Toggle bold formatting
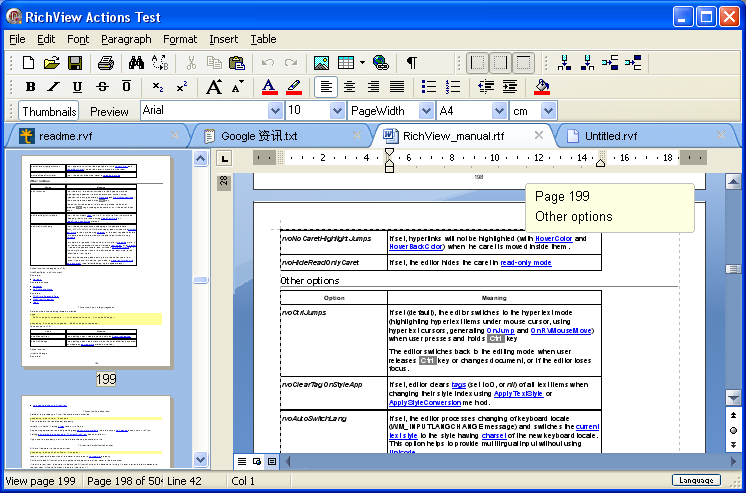This screenshot has height=493, width=746. click(30, 87)
